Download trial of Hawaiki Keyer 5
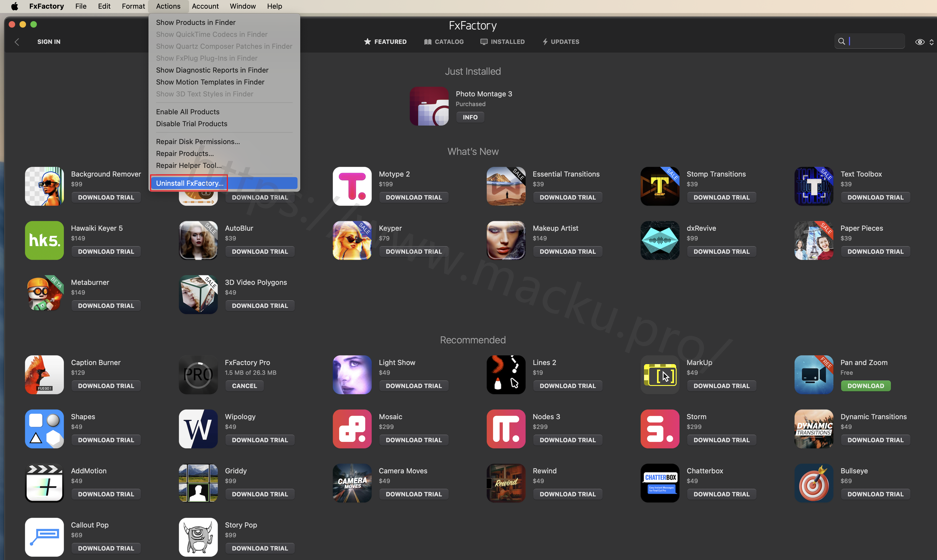Viewport: 937px width, 560px height. click(106, 251)
